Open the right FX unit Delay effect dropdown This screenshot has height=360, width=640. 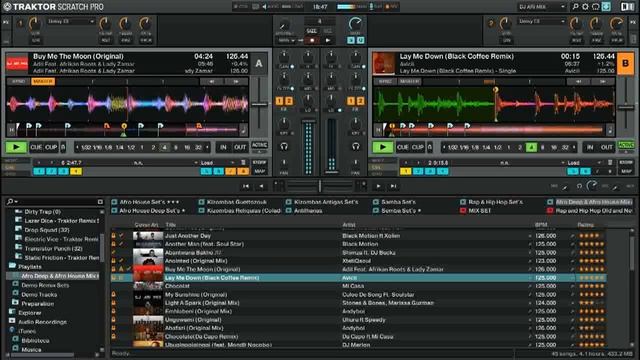tap(541, 21)
